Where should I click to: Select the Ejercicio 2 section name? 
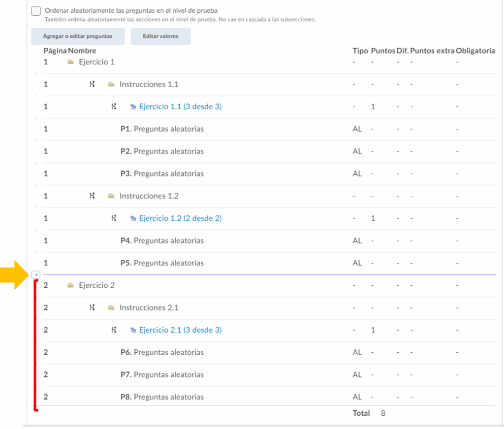[x=96, y=285]
